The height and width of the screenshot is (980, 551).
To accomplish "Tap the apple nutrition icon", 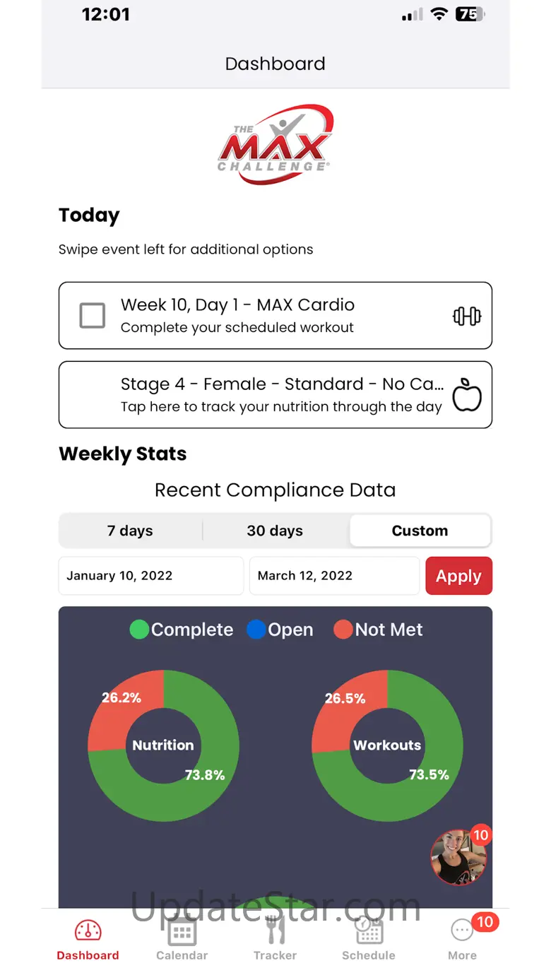I will tap(466, 394).
